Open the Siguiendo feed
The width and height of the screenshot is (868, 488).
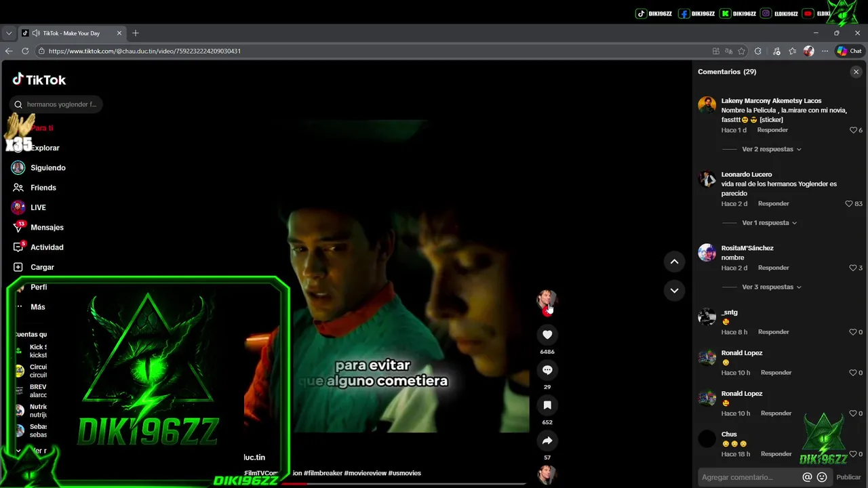(39, 167)
